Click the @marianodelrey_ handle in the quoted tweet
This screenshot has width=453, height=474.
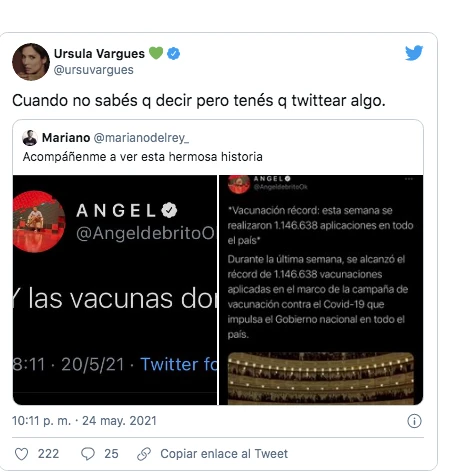coord(141,138)
